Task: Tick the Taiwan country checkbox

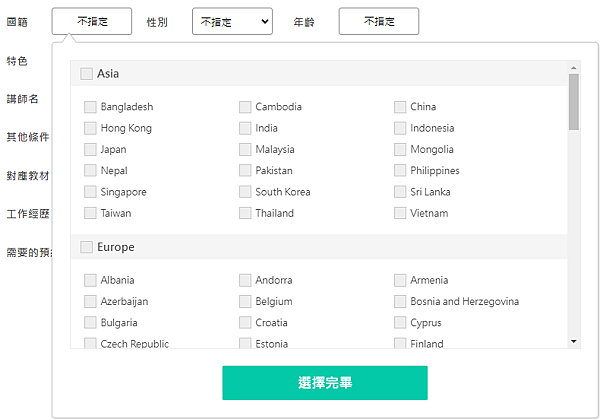Action: 91,213
